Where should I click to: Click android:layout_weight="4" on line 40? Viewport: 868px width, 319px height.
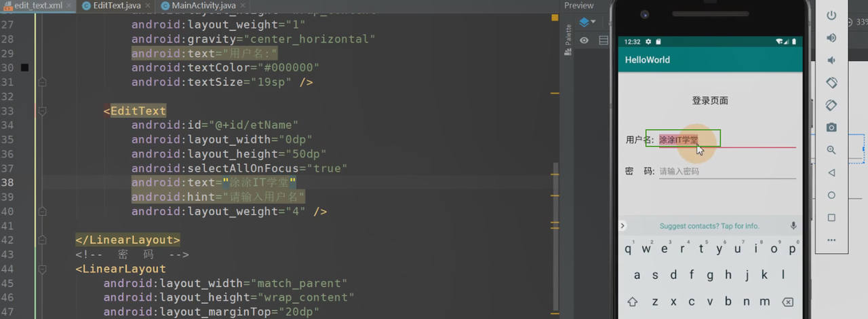218,211
